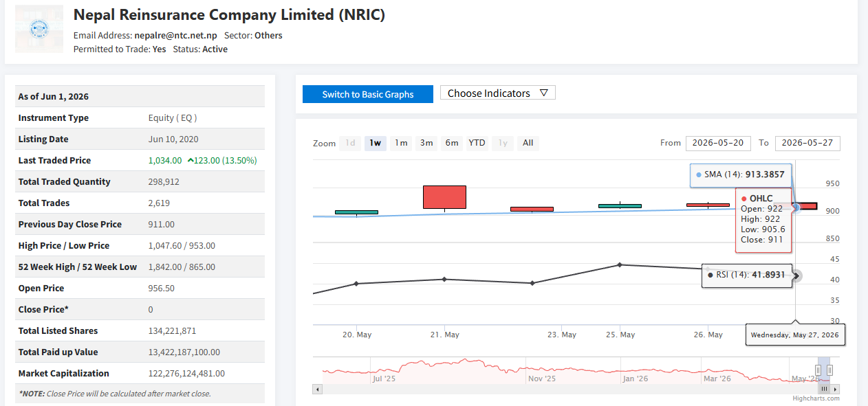
Task: Select the YTD zoom range
Action: 477,143
